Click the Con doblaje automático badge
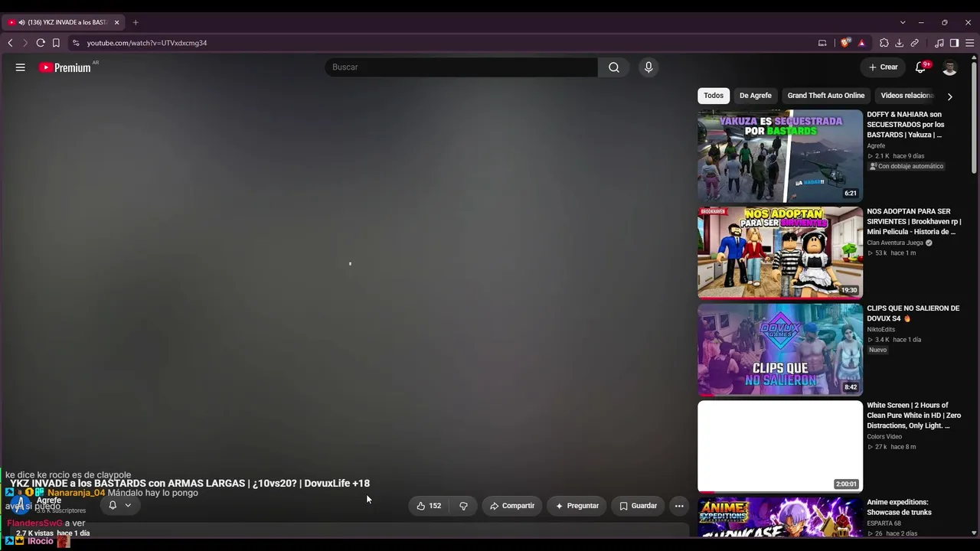This screenshot has width=980, height=551. coord(906,166)
